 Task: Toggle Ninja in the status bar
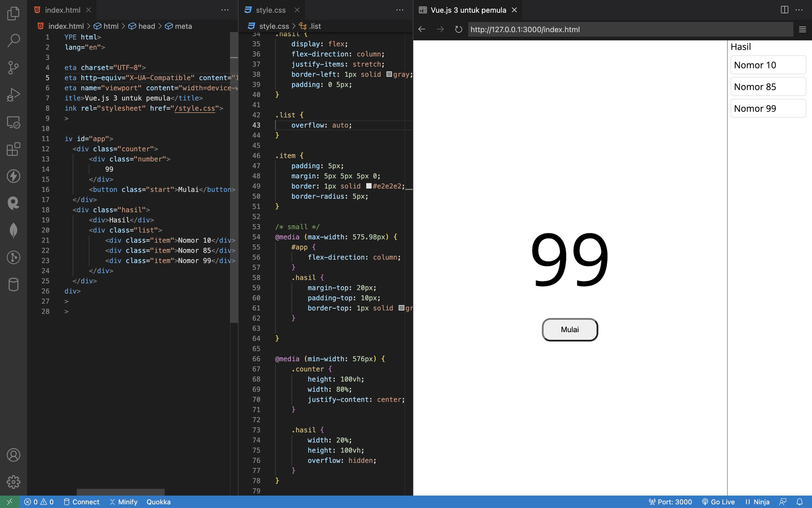tap(757, 502)
